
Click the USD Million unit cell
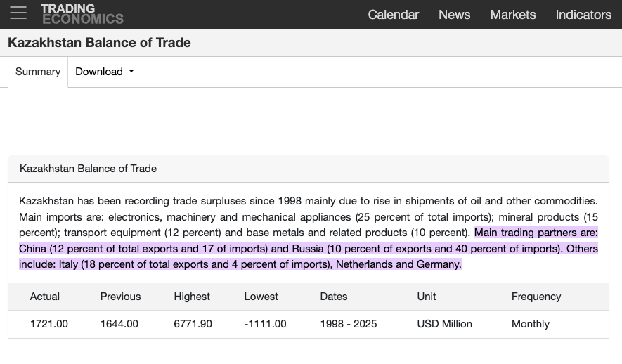click(x=444, y=324)
